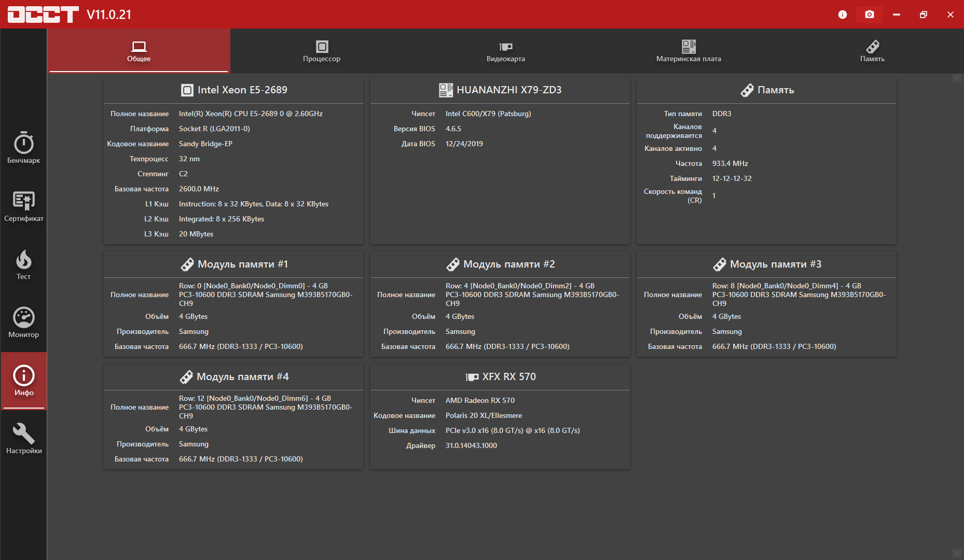
Task: Click the full name text 'Row: 4 [Node0_Bank0/Node0_Dimm2]'
Action: tap(508, 286)
